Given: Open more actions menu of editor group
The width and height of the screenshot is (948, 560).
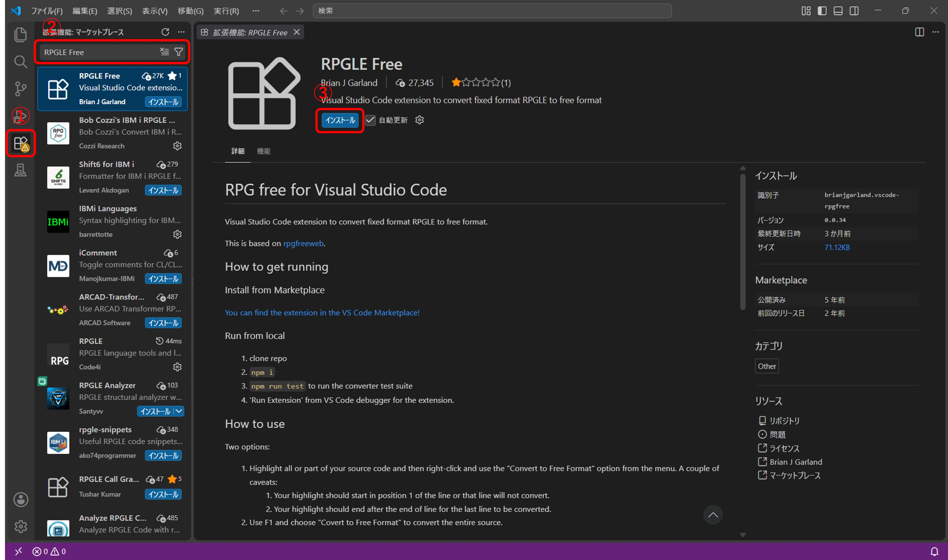Looking at the screenshot, I should 936,32.
